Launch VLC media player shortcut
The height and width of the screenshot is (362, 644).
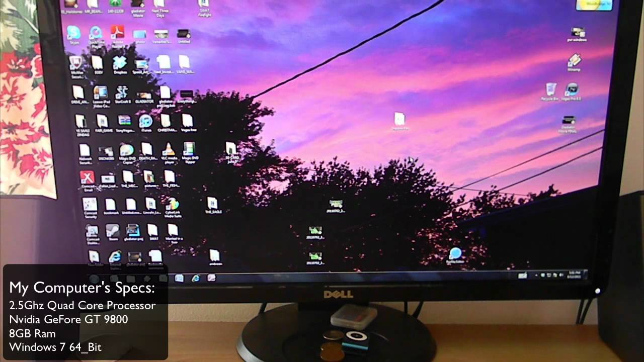point(169,152)
